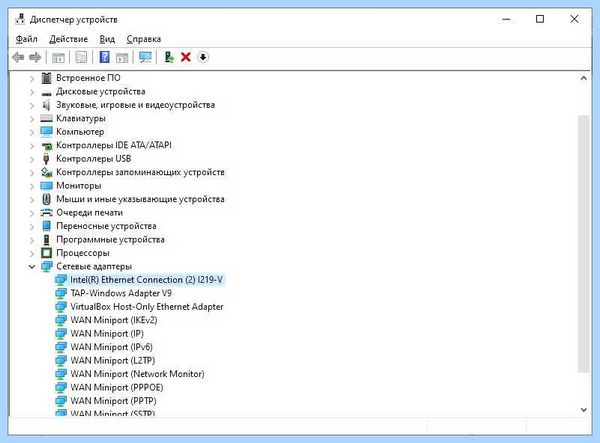Image resolution: width=600 pixels, height=443 pixels.
Task: Open the Вид menu
Action: 107,39
